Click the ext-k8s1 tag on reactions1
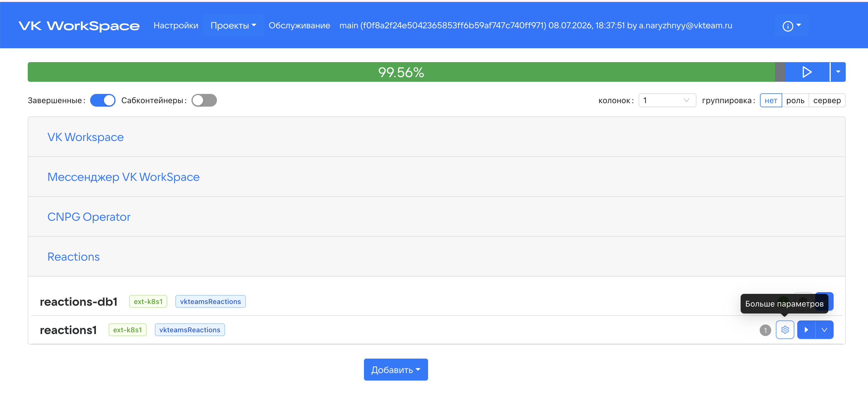This screenshot has width=868, height=408. coord(127,329)
